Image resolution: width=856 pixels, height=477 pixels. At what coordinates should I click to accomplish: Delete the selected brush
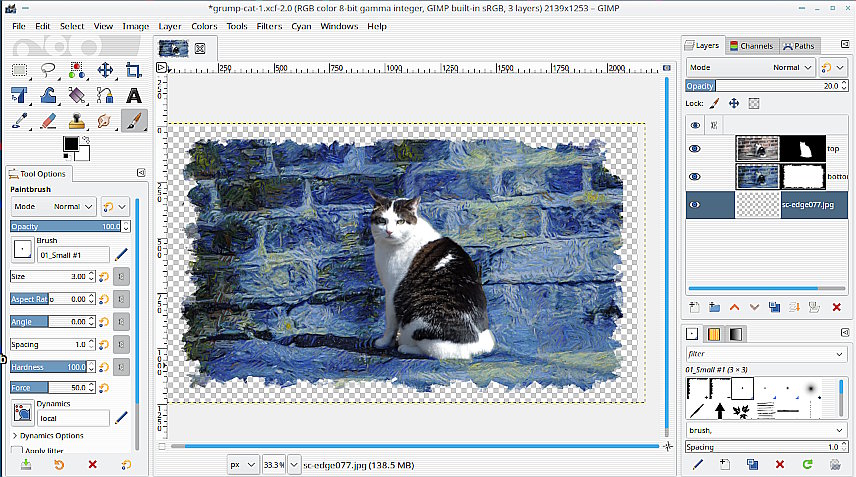(x=780, y=464)
